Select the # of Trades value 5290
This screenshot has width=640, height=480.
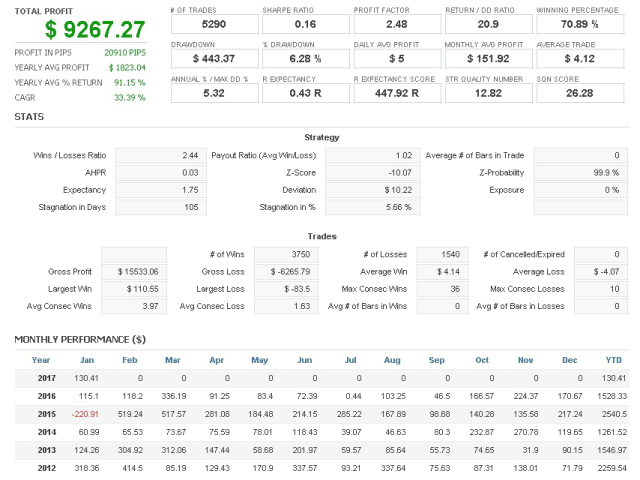214,24
